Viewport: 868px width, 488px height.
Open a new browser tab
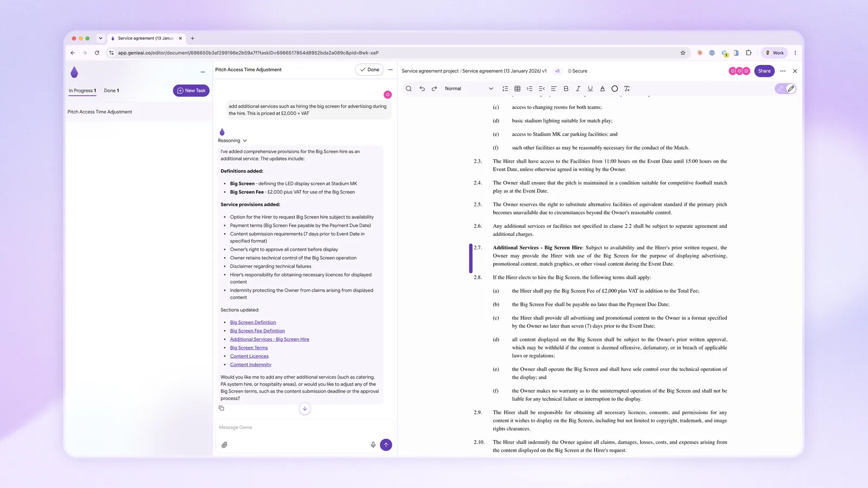click(193, 38)
